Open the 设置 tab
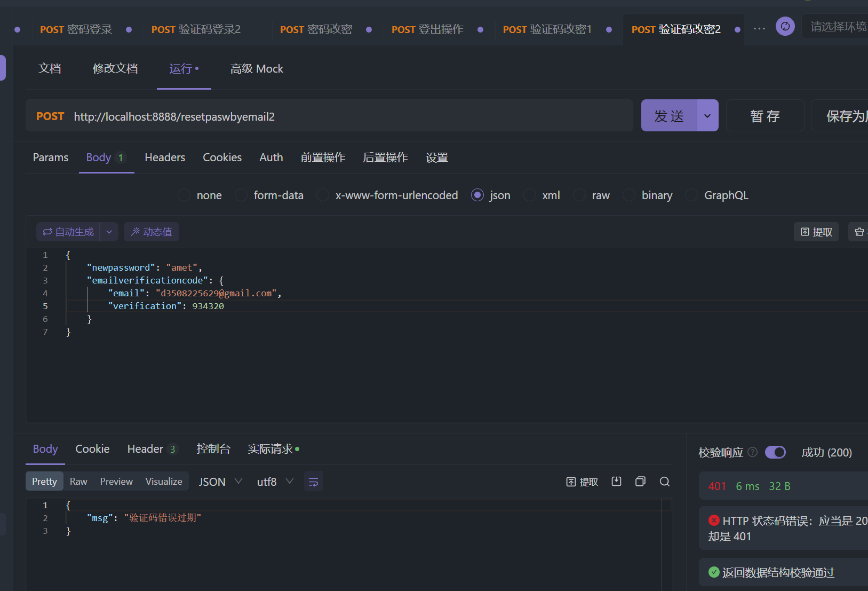The height and width of the screenshot is (591, 868). pos(436,157)
